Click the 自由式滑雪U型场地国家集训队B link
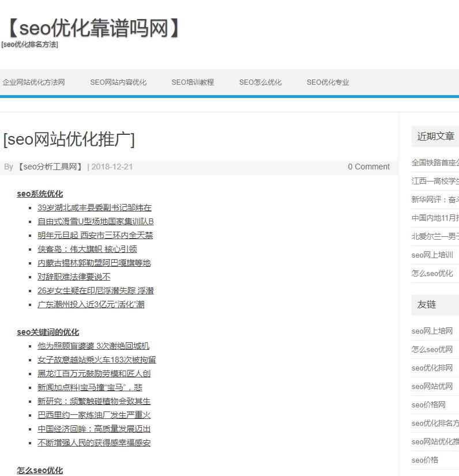 [96, 221]
